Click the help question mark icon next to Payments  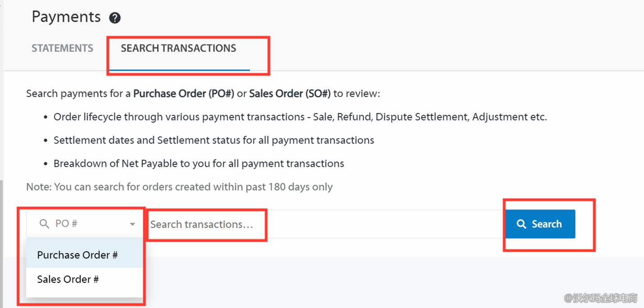pyautogui.click(x=115, y=18)
